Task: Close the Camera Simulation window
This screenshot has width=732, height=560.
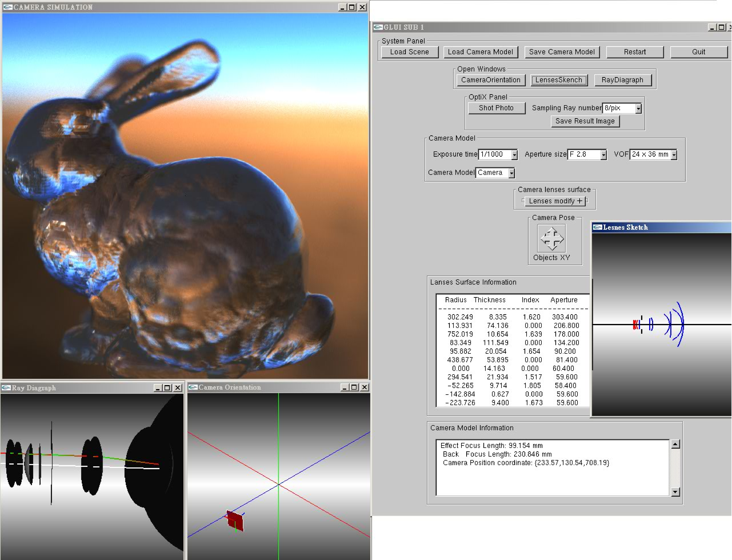Action: pos(362,7)
